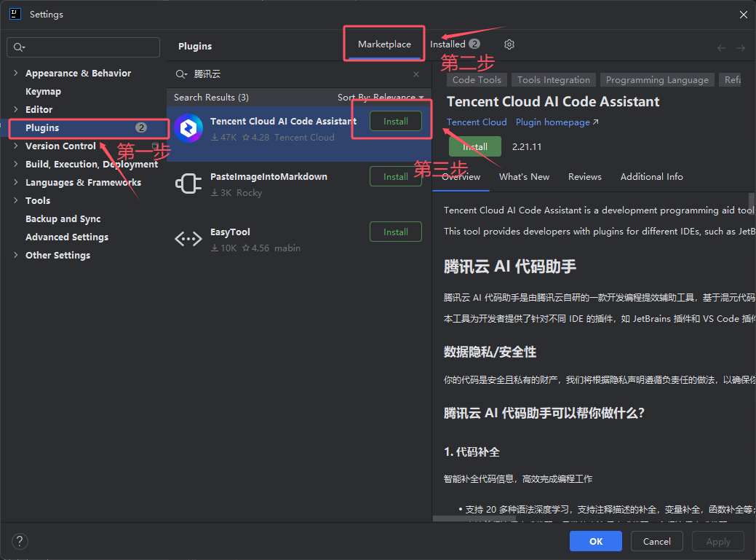The width and height of the screenshot is (756, 560).
Task: Go forward with the right arrow icon
Action: 741,48
